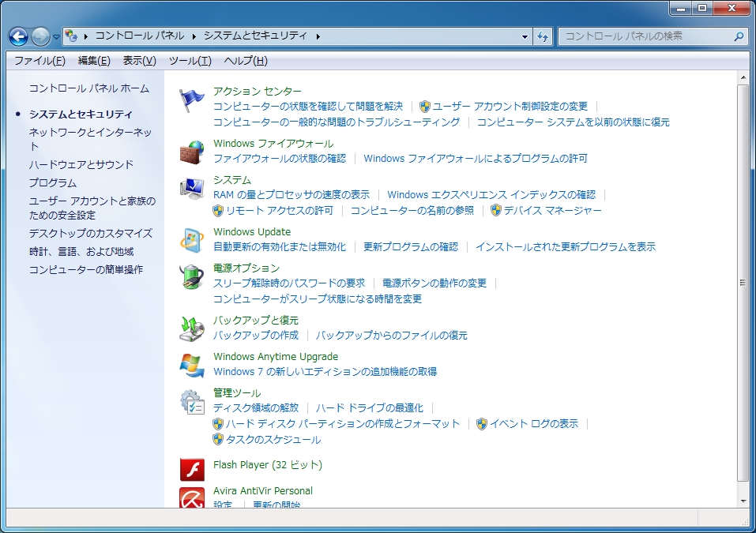
Task: Click shield icon beside イベント ログの表示
Action: 482,423
